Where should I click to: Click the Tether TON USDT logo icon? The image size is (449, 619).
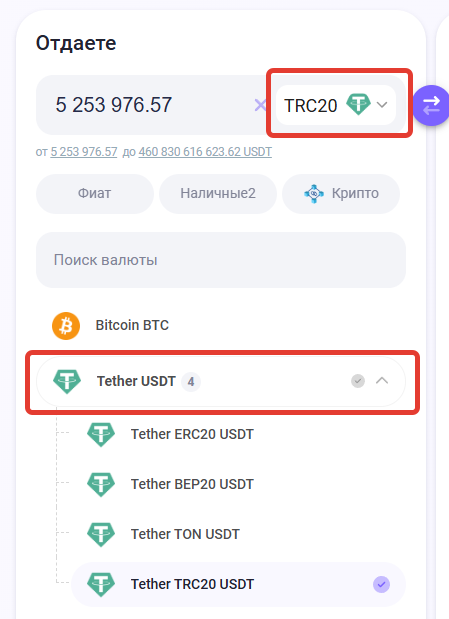tap(101, 534)
